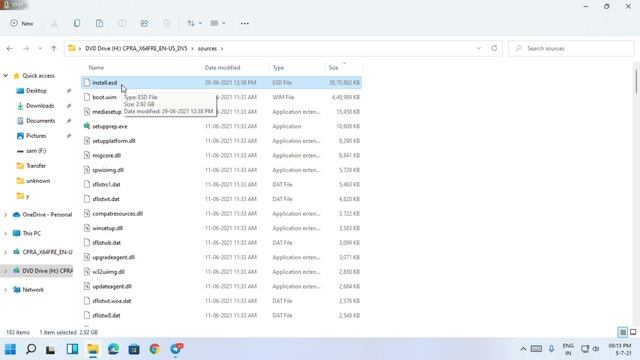Switch to large thumbnails view icon

tap(633, 332)
